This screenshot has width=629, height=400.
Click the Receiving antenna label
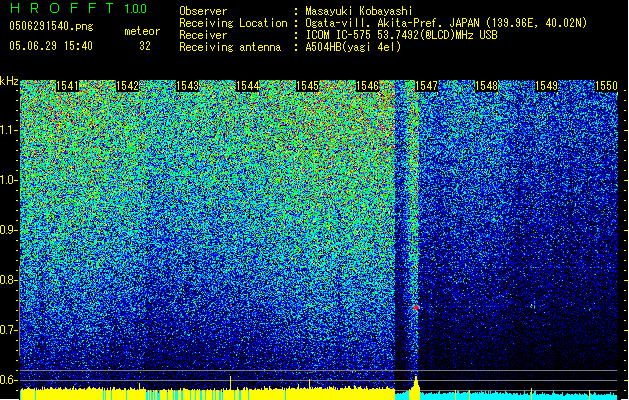click(230, 47)
